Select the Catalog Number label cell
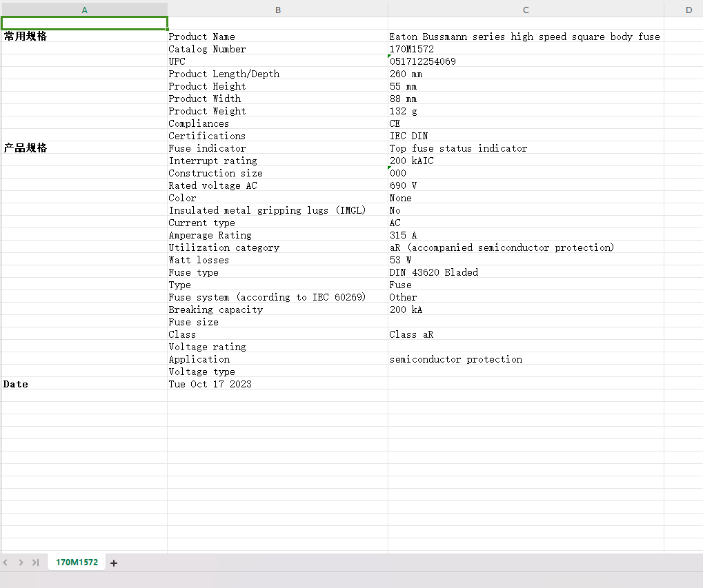Viewport: 703px width, 588px height. pyautogui.click(x=277, y=49)
